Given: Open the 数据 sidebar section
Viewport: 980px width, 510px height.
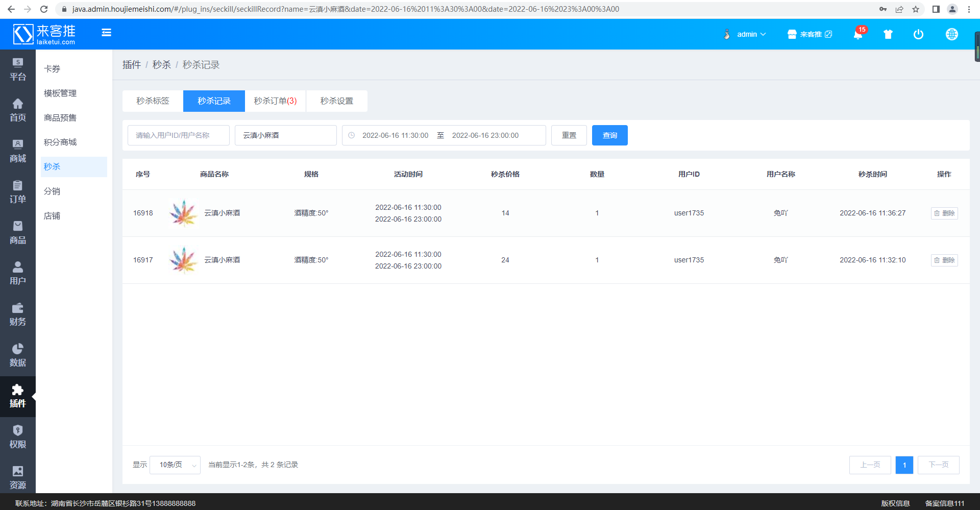Looking at the screenshot, I should (x=18, y=356).
